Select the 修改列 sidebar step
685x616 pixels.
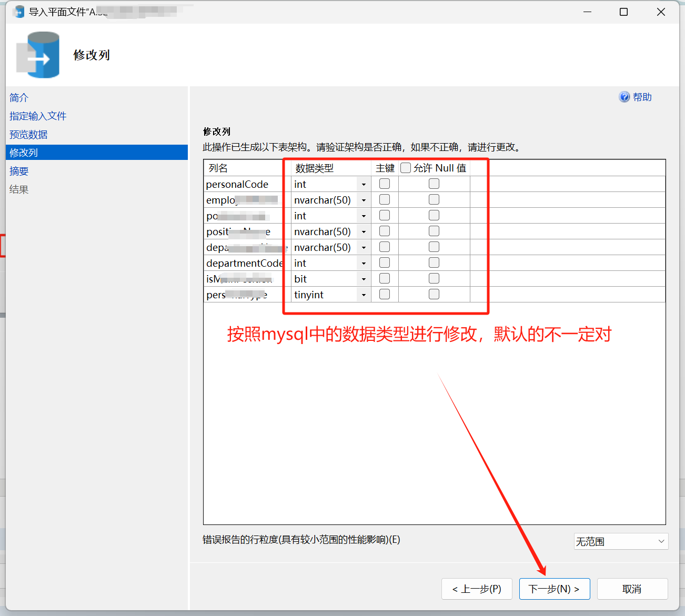pos(97,153)
